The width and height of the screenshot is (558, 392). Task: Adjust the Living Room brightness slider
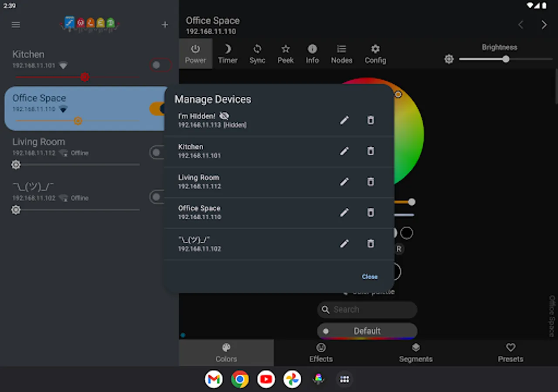click(76, 165)
